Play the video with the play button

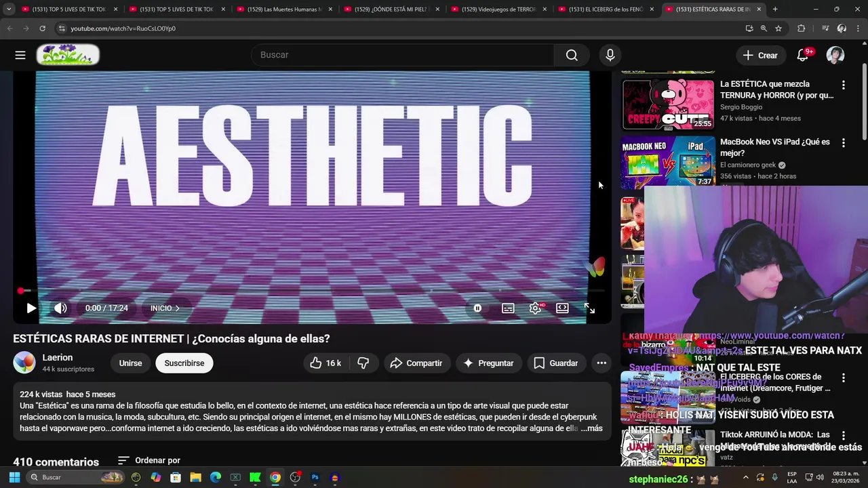31,308
